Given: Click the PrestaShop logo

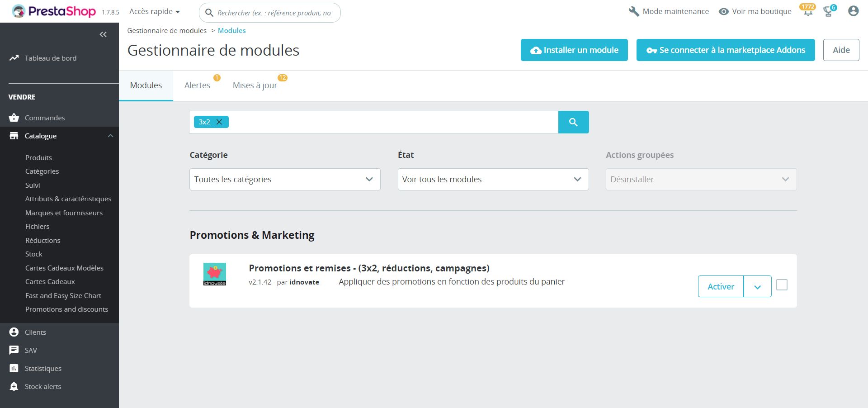Looking at the screenshot, I should pos(54,11).
